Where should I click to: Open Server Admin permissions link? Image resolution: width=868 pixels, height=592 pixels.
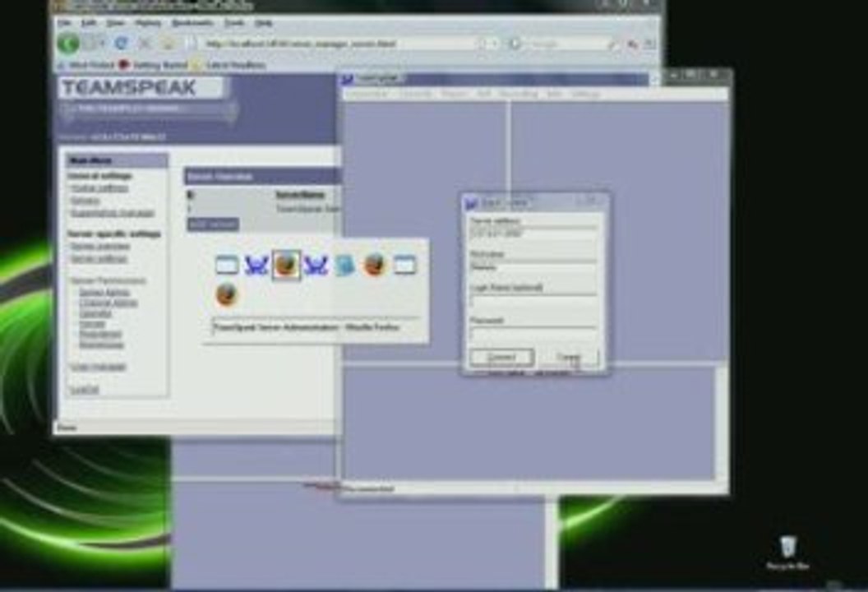[104, 292]
